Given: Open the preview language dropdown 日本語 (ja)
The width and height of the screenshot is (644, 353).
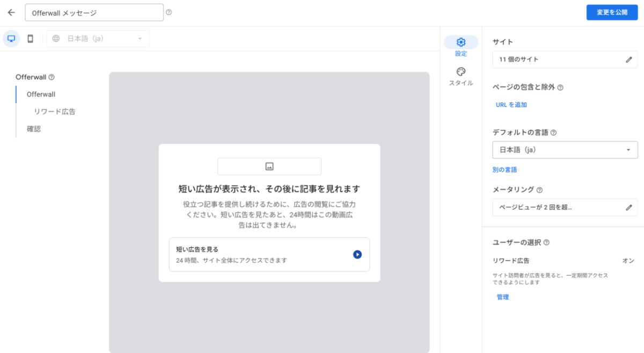Looking at the screenshot, I should click(x=98, y=39).
